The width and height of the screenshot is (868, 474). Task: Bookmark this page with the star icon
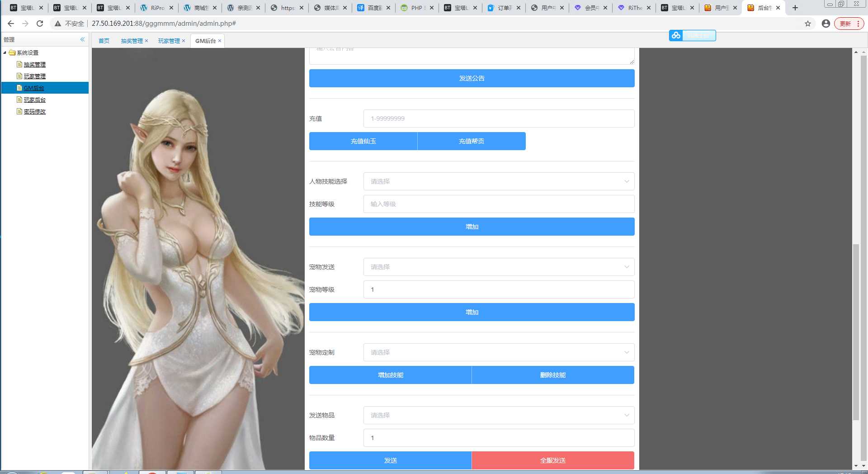tap(807, 24)
